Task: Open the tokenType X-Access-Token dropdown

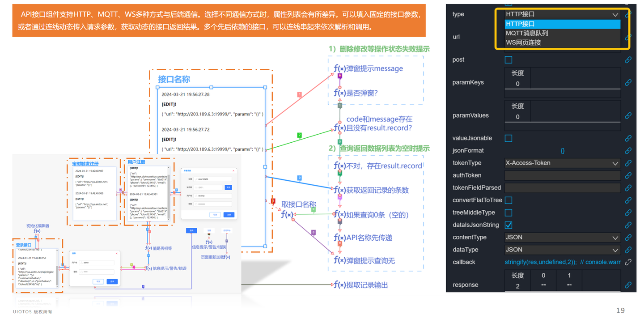Action: (563, 163)
